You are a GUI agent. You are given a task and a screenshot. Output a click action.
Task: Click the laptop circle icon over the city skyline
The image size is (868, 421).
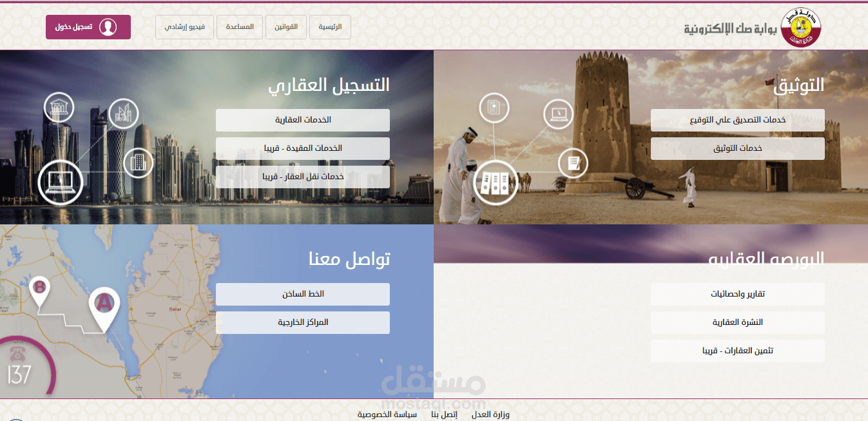[62, 181]
